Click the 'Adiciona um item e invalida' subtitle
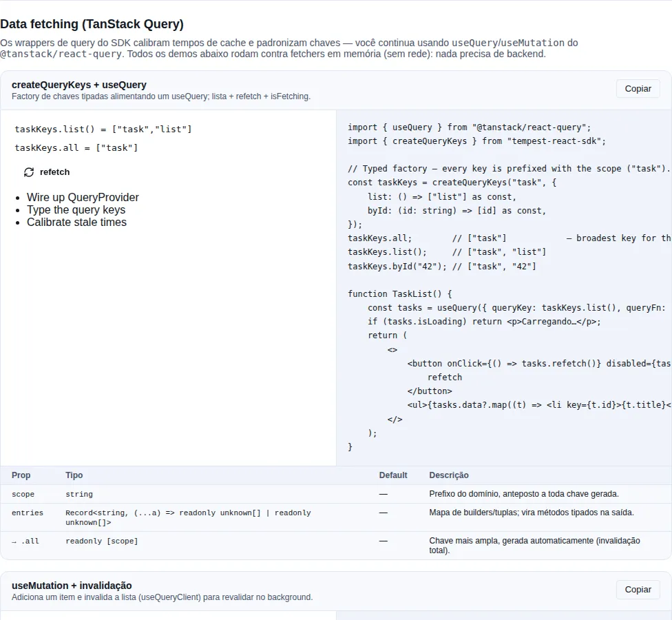This screenshot has height=620, width=672. [162, 597]
